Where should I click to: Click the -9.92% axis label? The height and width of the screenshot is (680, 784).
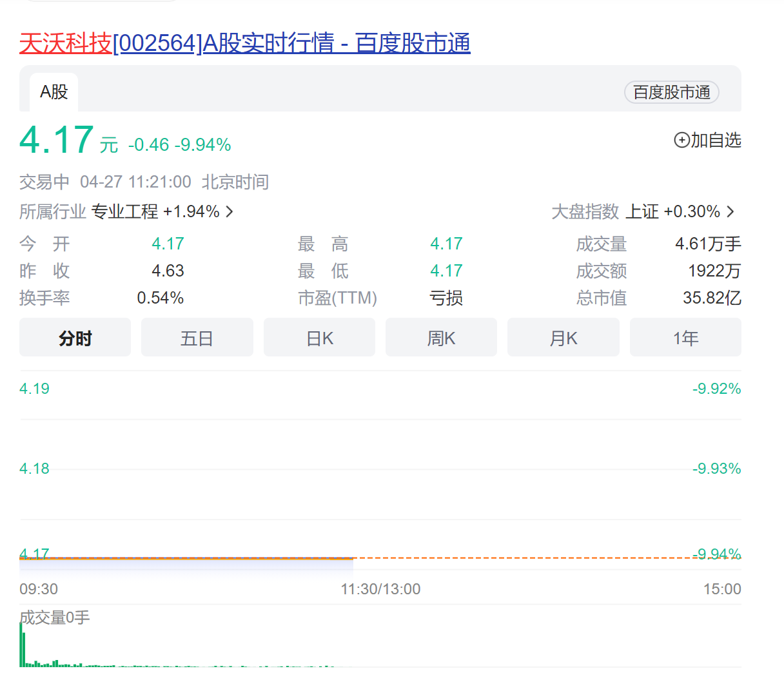[x=717, y=389]
